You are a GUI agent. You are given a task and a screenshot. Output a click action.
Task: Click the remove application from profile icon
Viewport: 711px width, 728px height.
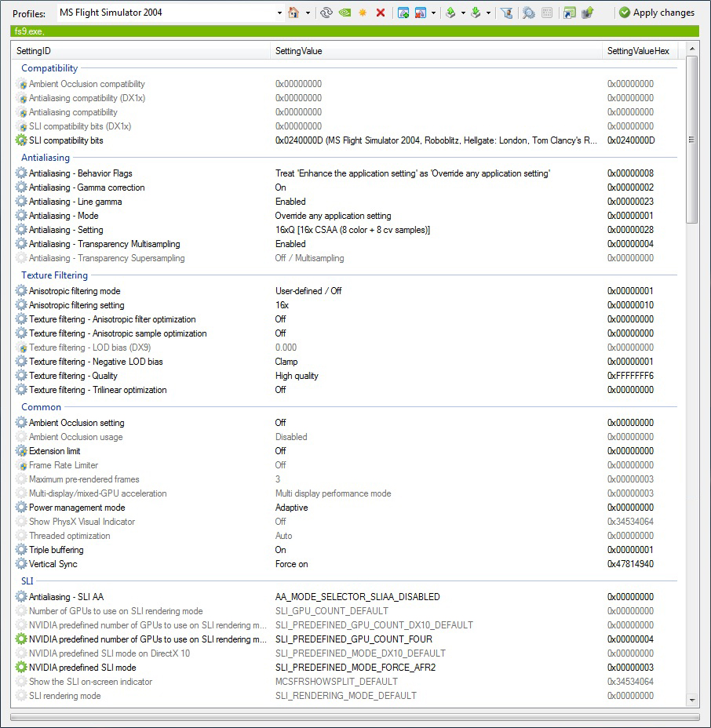coord(421,13)
